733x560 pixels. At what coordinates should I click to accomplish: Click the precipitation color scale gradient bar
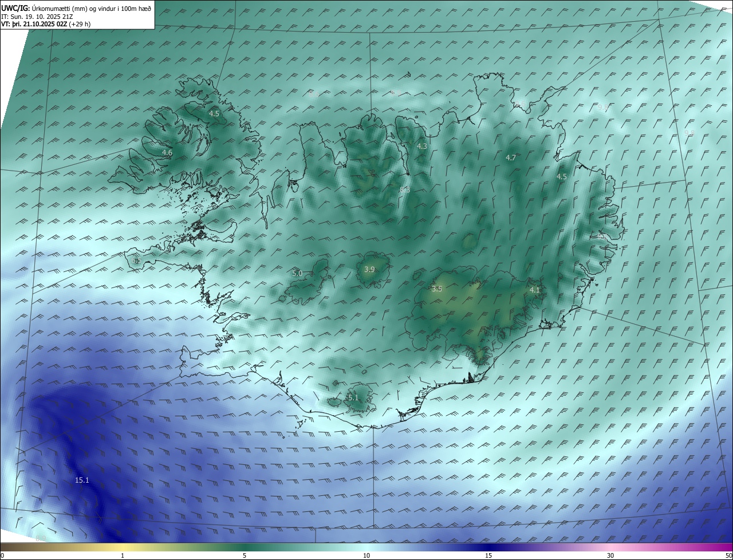pyautogui.click(x=366, y=547)
